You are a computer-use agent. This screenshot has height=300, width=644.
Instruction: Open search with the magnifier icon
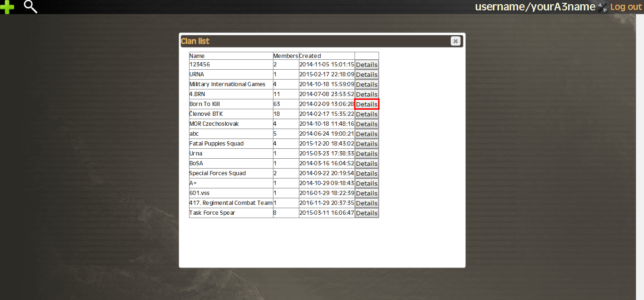pos(31,7)
